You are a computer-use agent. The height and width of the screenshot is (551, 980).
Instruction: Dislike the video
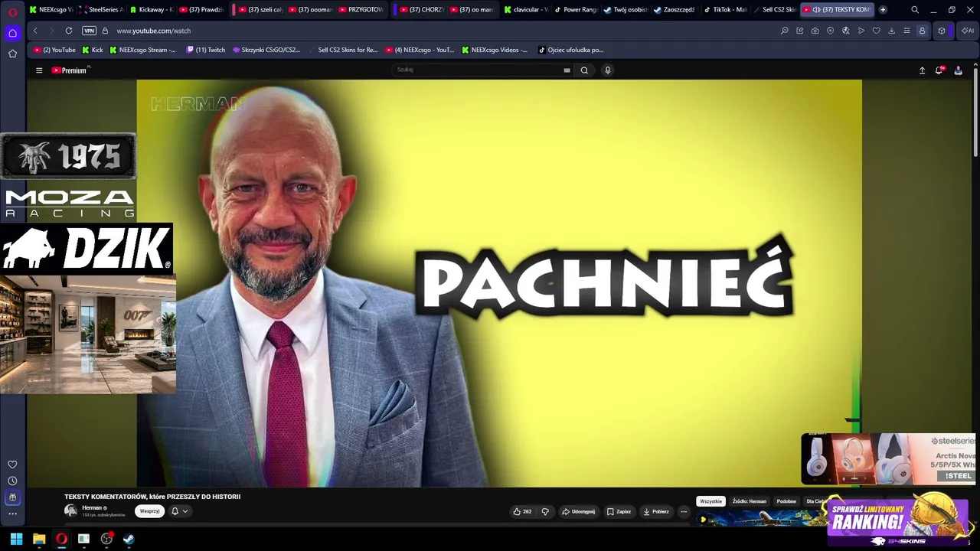(545, 511)
